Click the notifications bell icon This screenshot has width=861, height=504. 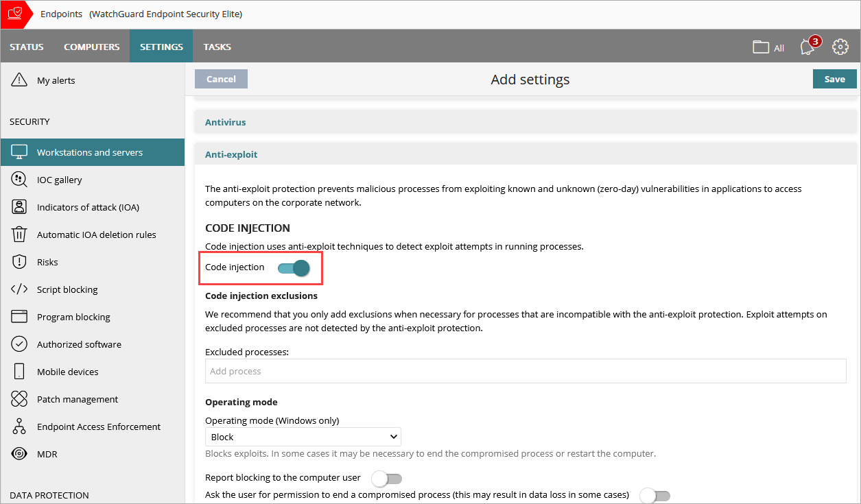(x=807, y=47)
